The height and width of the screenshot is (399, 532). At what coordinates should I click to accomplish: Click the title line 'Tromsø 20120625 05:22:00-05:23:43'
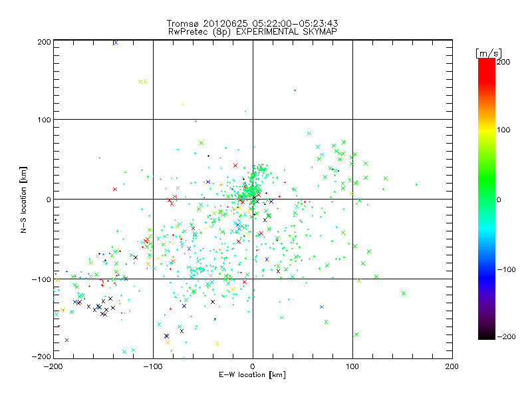[x=252, y=23]
